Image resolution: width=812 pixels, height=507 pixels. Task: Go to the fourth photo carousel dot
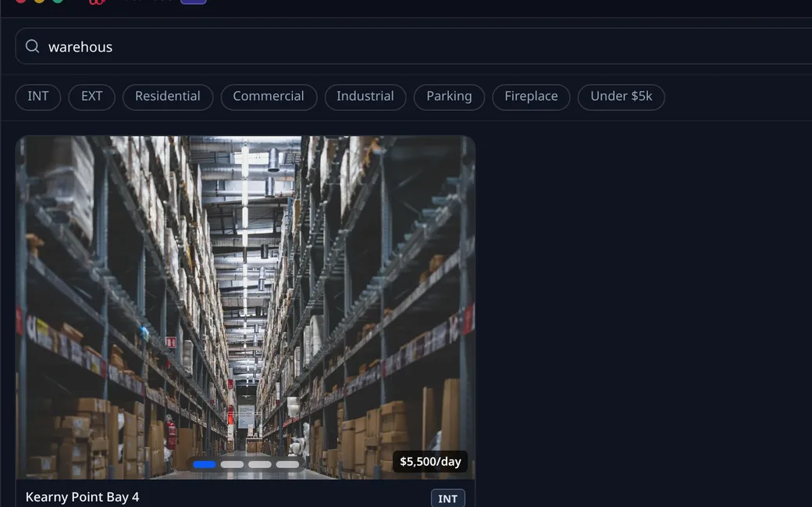click(x=287, y=464)
